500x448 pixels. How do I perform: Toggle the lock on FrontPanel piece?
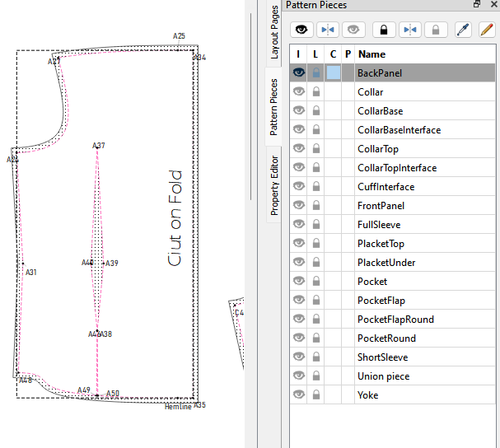point(316,206)
